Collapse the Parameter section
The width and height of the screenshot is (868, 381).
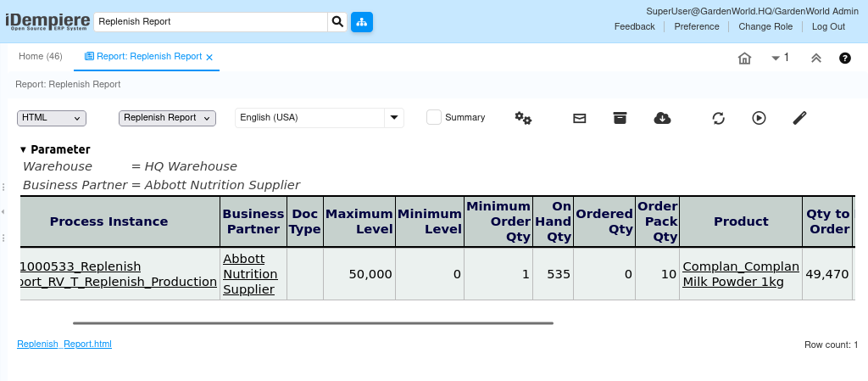pyautogui.click(x=24, y=149)
